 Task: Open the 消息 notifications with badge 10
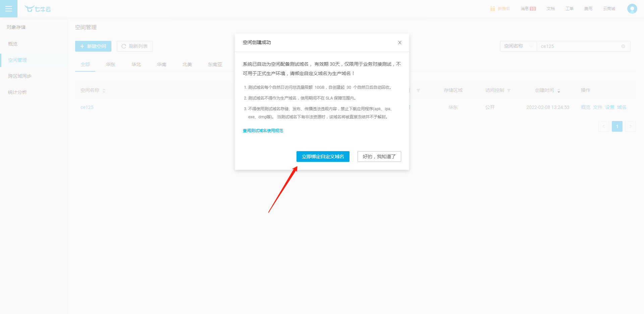pyautogui.click(x=528, y=9)
